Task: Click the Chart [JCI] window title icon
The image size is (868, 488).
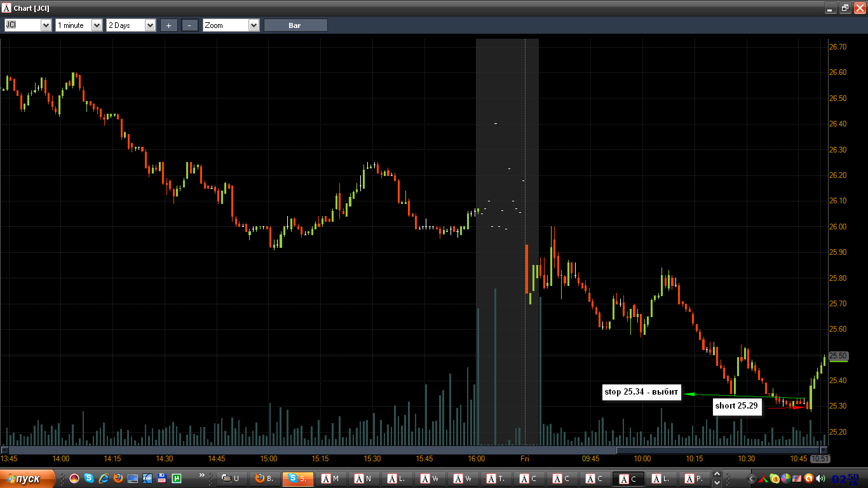Action: [x=6, y=8]
